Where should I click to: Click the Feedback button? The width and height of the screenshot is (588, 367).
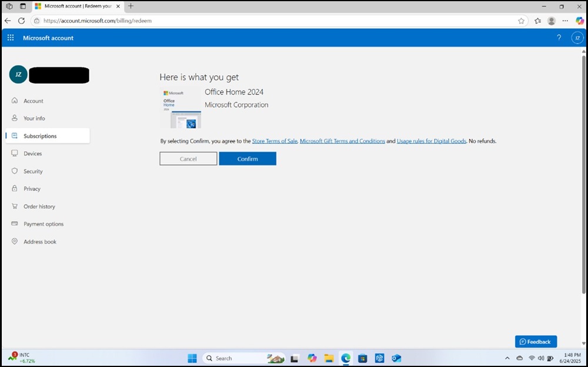coord(536,341)
